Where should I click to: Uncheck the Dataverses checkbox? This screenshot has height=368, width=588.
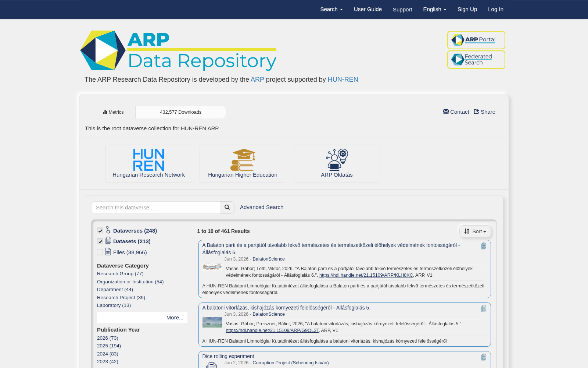(100, 231)
